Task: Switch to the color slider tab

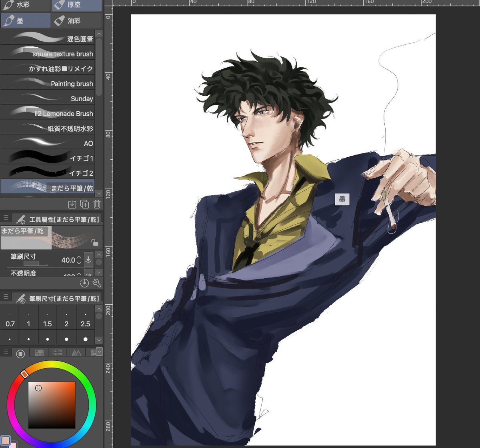Action: (58, 353)
